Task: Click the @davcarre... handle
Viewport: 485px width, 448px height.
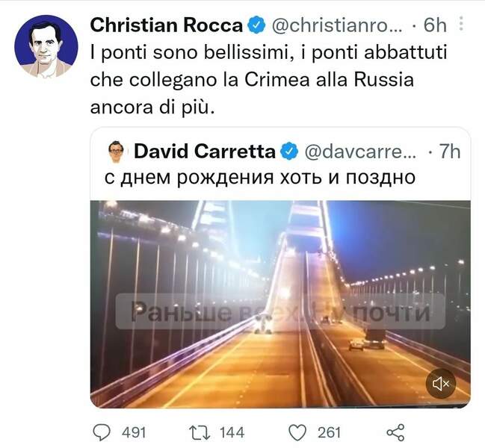Action: tap(357, 152)
